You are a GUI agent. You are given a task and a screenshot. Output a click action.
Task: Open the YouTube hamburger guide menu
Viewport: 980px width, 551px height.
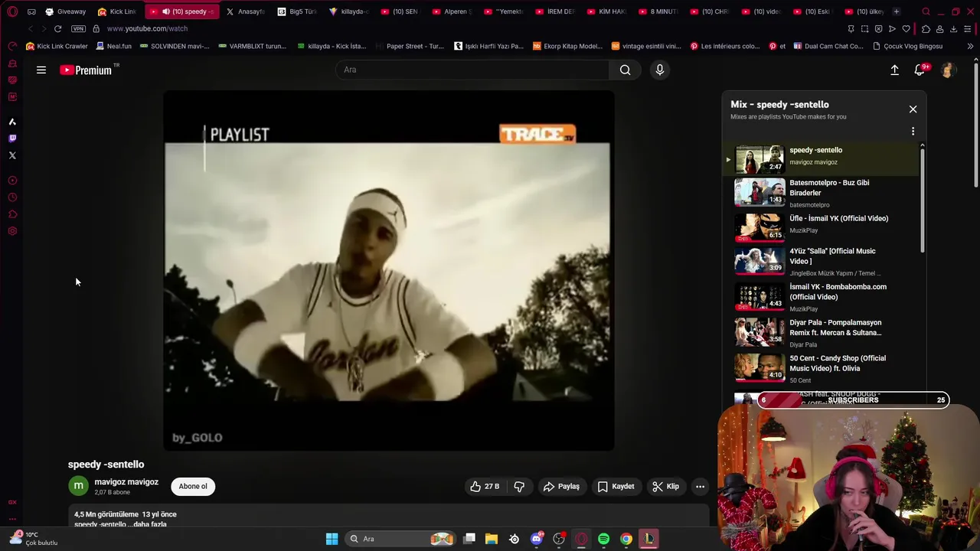41,70
